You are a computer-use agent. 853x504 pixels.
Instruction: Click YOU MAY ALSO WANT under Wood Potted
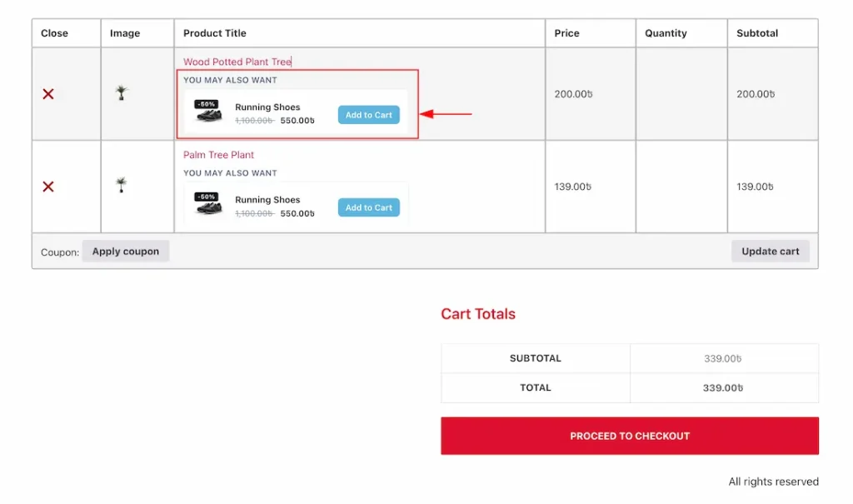tap(230, 80)
